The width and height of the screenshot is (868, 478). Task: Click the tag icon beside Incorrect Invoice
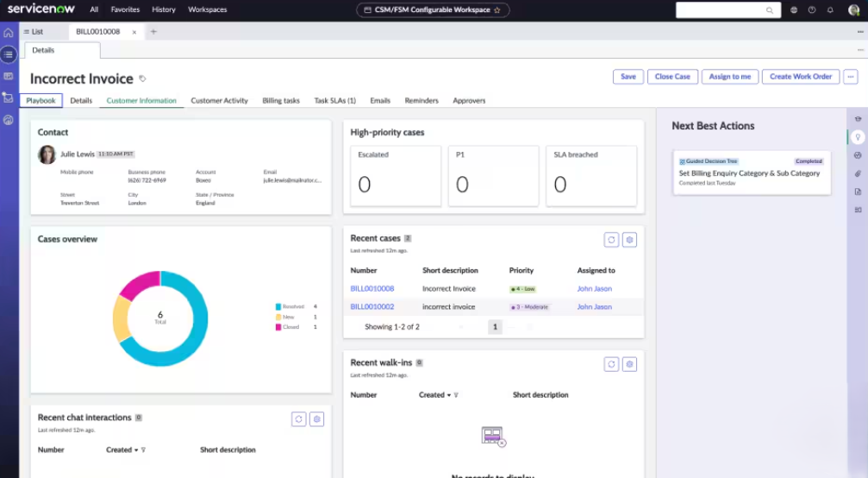(143, 79)
